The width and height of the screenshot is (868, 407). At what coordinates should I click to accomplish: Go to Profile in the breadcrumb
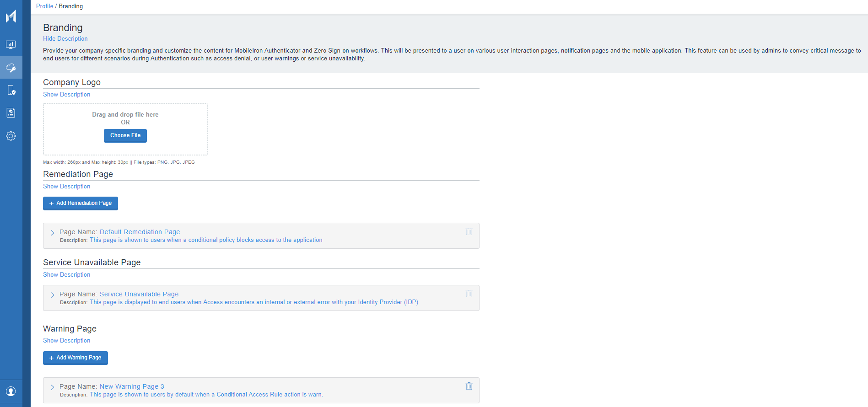pyautogui.click(x=44, y=6)
